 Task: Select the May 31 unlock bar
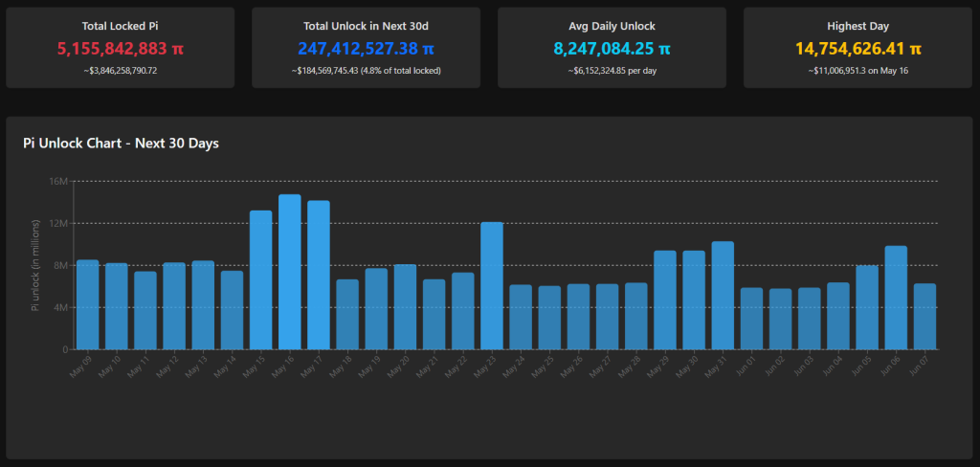point(723,296)
